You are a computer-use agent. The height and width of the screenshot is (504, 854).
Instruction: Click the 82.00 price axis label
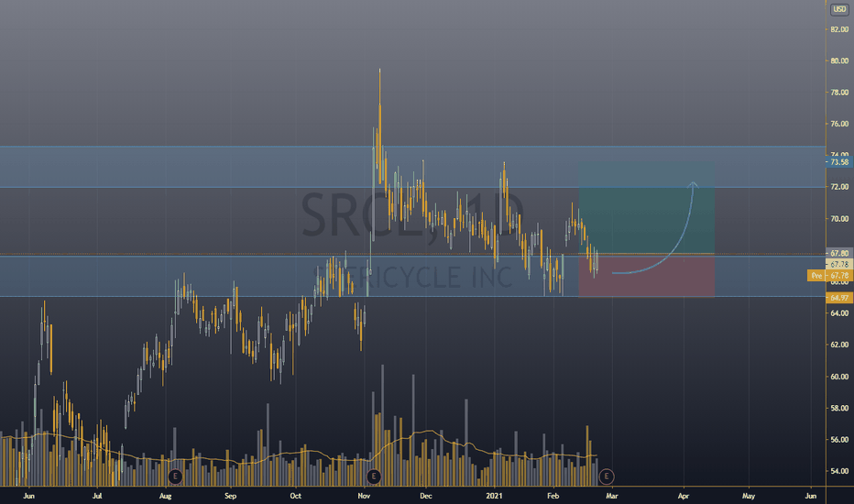[x=839, y=29]
